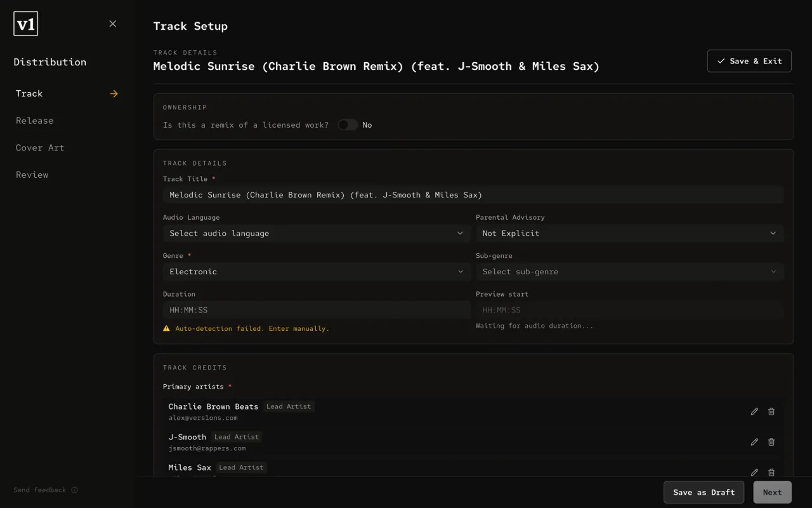Click the Next button
Viewport: 812px width, 508px height.
coord(772,492)
